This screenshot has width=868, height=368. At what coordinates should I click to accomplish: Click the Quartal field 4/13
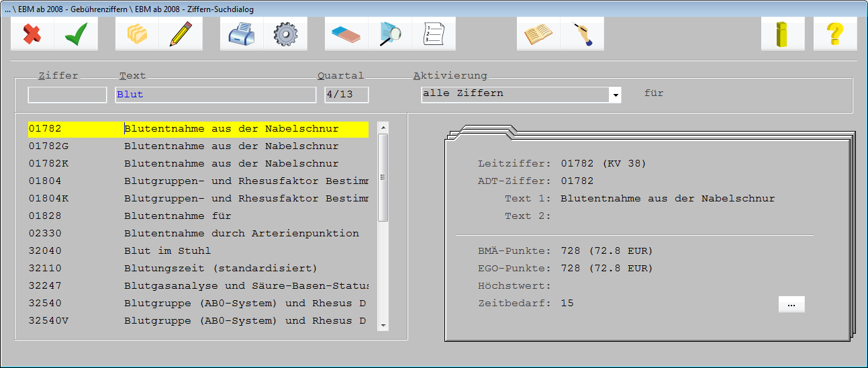pos(346,95)
